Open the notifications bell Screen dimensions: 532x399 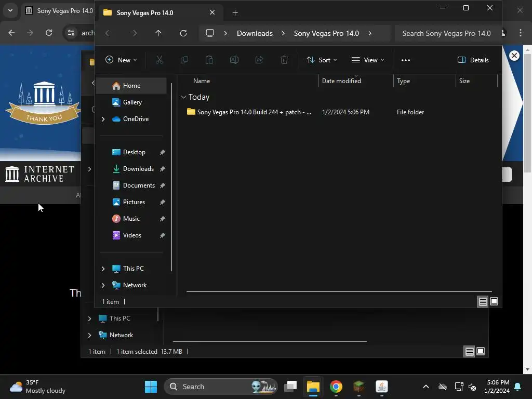pyautogui.click(x=518, y=387)
